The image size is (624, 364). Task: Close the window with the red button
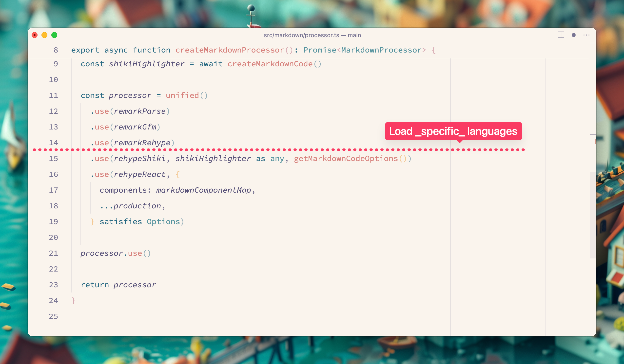[35, 35]
